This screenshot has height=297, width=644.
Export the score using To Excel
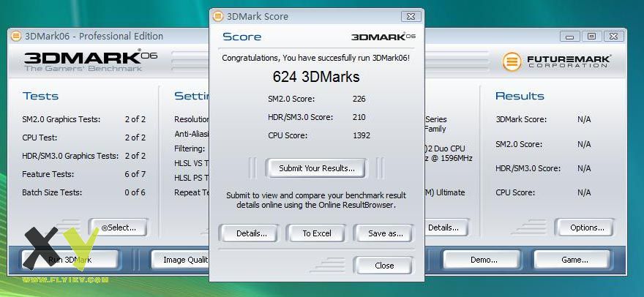tap(317, 234)
